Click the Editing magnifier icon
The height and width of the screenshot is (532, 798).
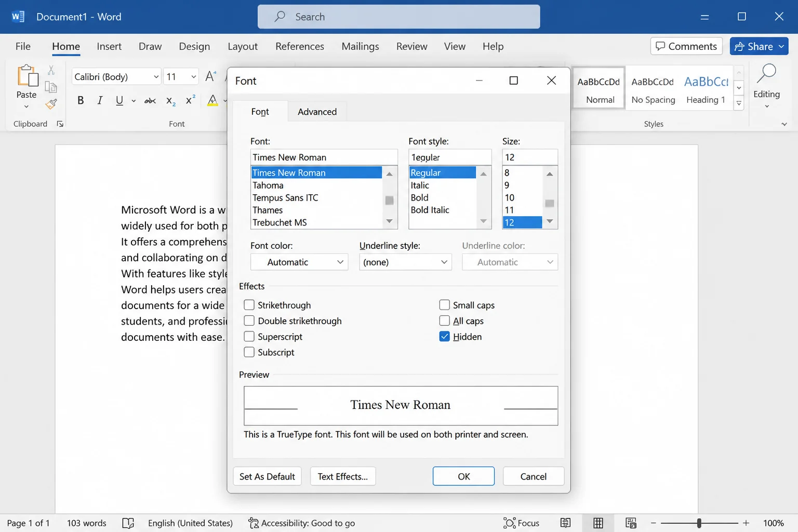pyautogui.click(x=766, y=74)
